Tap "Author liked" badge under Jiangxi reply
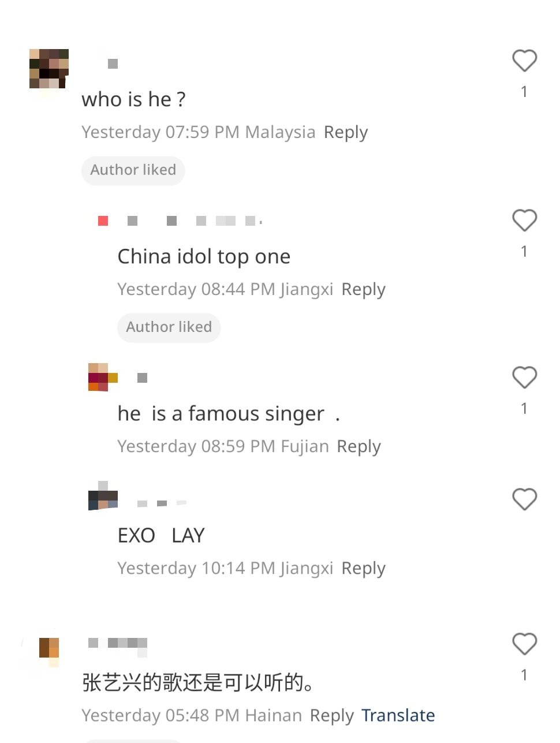 pos(169,327)
